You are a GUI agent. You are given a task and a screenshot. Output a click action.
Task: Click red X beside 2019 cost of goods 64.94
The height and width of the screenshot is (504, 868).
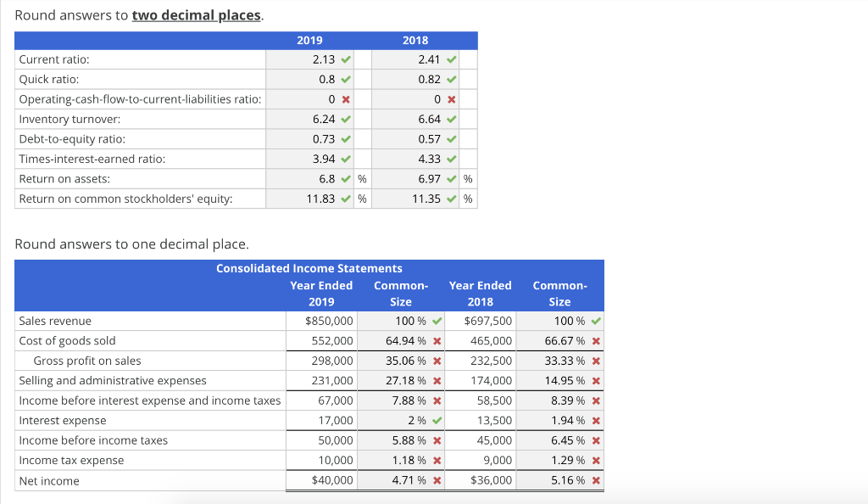pos(437,341)
